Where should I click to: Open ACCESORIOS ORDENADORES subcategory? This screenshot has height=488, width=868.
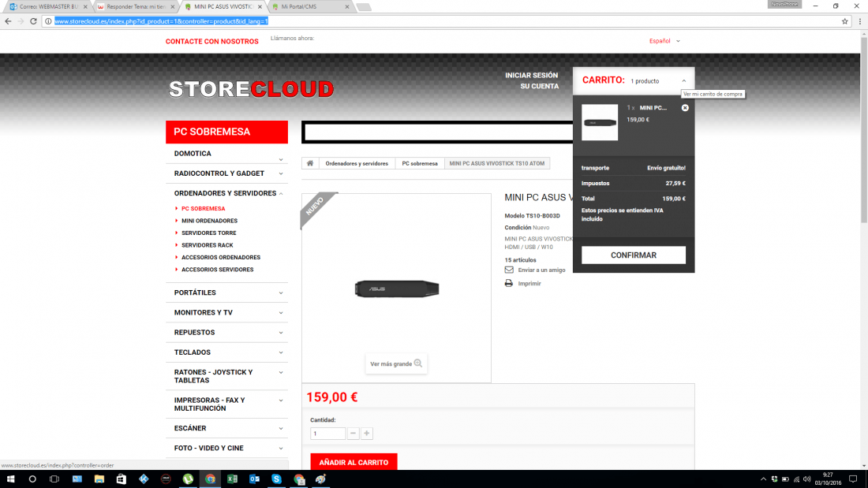coord(221,257)
